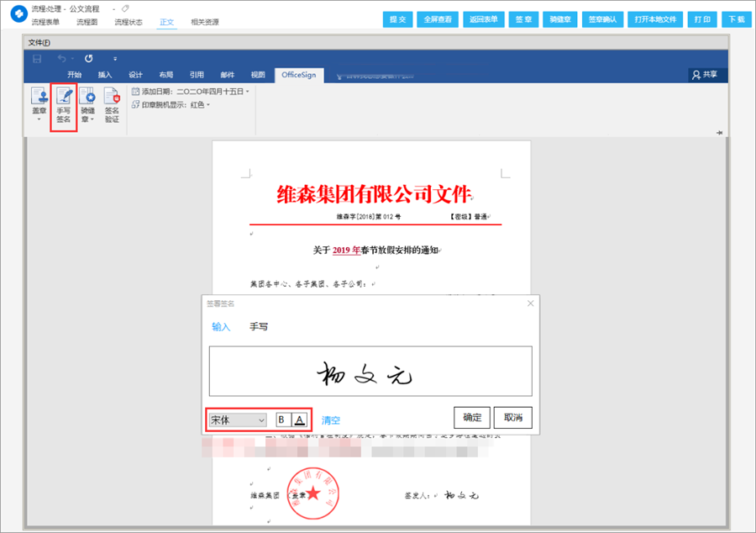Click inside the signature input area

(370, 371)
